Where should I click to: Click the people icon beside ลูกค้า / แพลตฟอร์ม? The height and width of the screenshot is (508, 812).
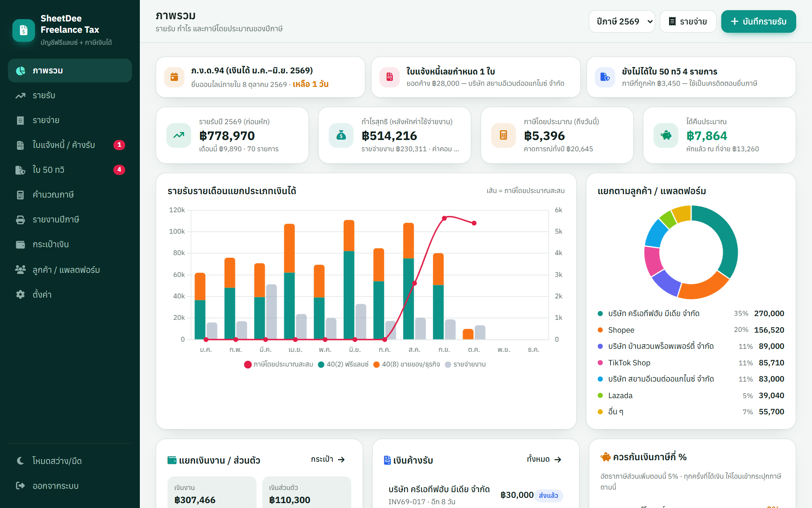click(20, 269)
